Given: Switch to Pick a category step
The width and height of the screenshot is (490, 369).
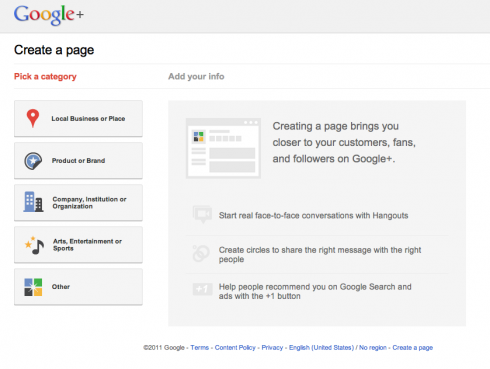Looking at the screenshot, I should coord(45,77).
